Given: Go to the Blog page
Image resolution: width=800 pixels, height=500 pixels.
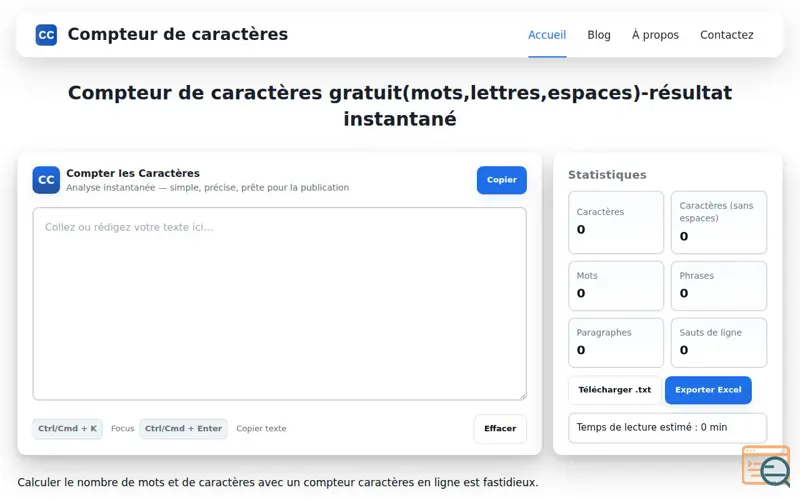Looking at the screenshot, I should point(599,35).
